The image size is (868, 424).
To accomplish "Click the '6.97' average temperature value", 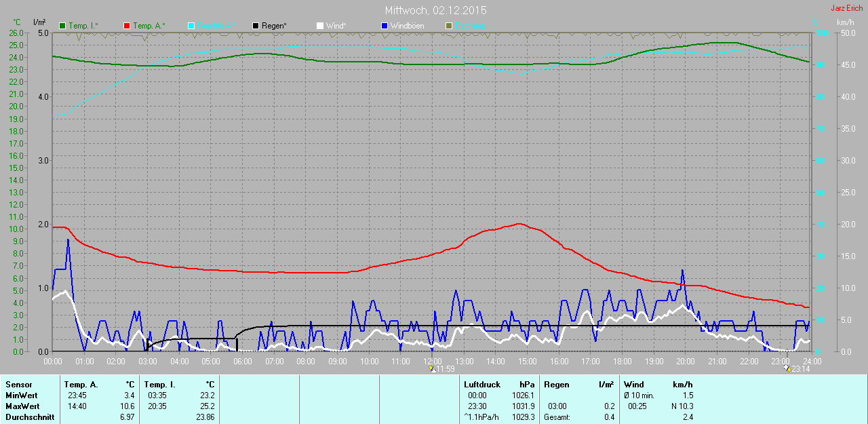I will point(127,417).
